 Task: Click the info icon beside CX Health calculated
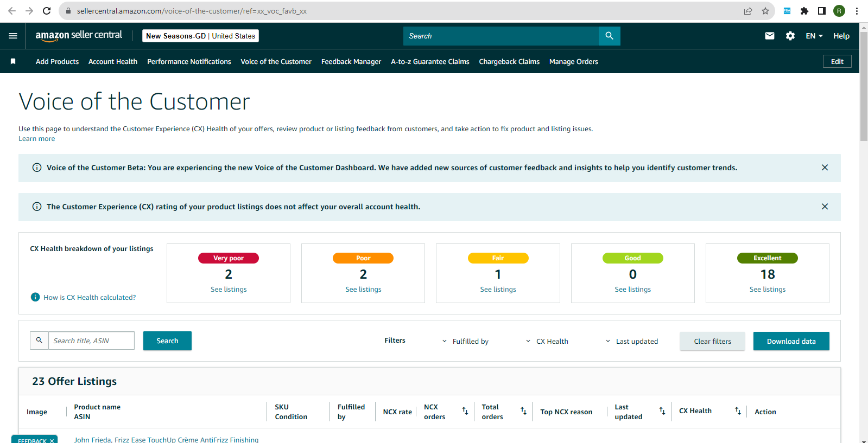pyautogui.click(x=35, y=297)
